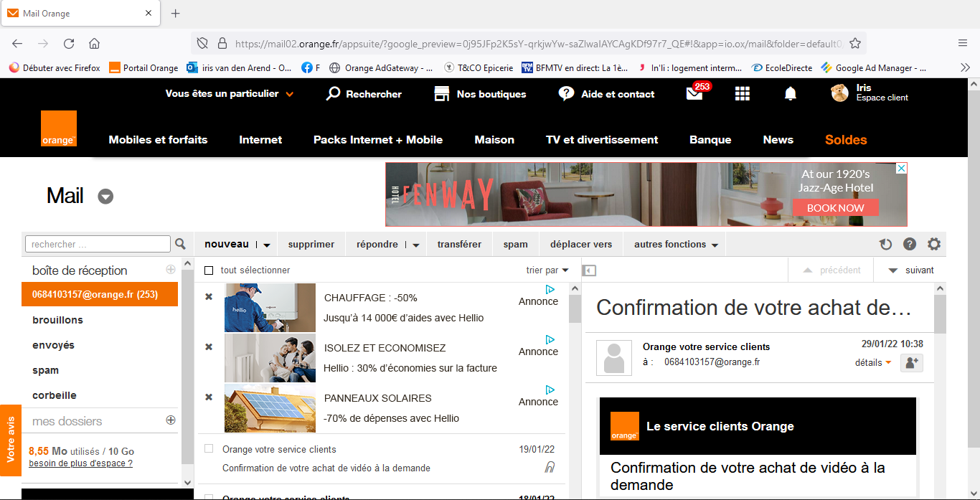The image size is (980, 500).
Task: Open Mobiles et forfaits menu
Action: tap(158, 140)
